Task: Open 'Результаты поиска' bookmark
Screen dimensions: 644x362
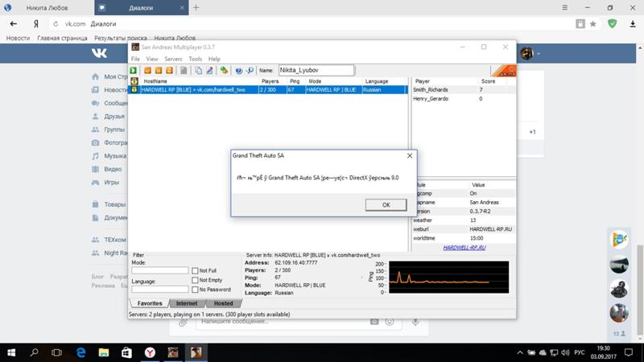Action: tap(120, 38)
